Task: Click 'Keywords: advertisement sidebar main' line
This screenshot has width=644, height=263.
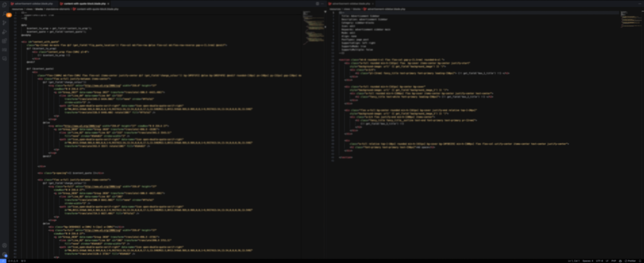Action: [x=366, y=30]
